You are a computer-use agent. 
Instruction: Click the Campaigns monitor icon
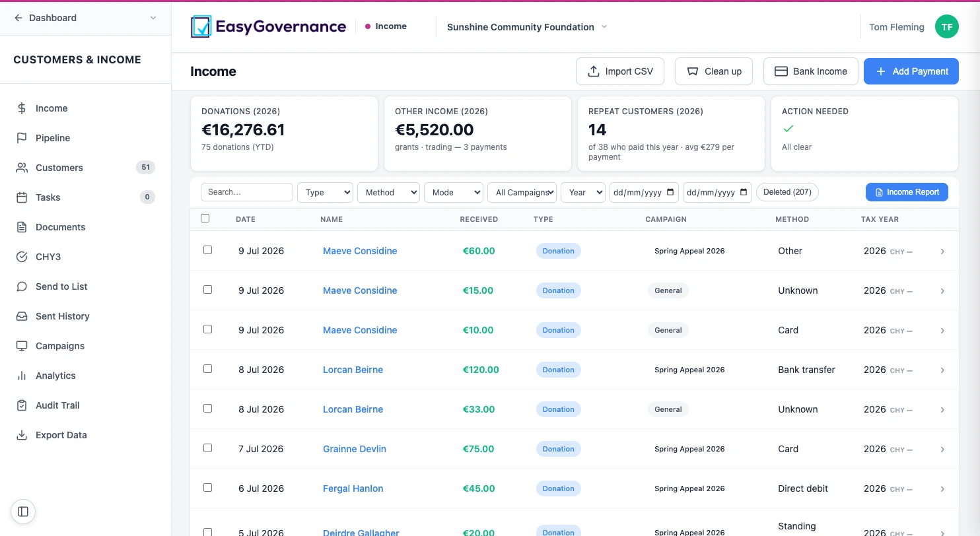point(22,346)
